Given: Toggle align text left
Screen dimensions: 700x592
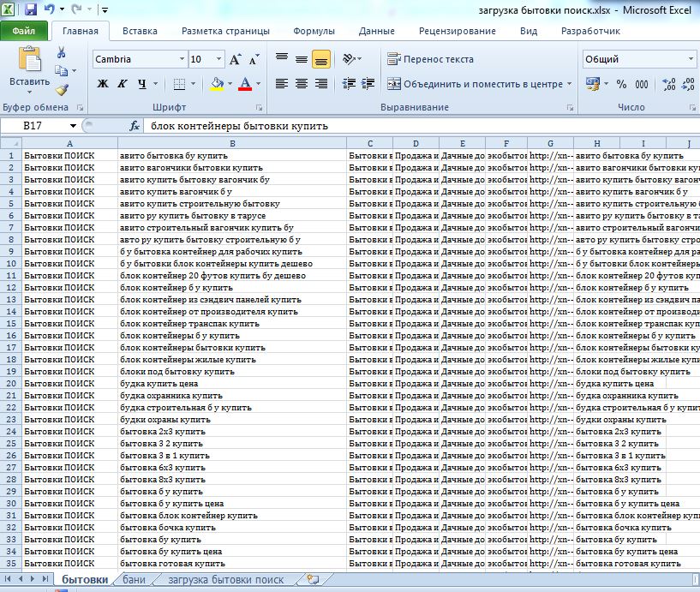Looking at the screenshot, I should pyautogui.click(x=282, y=83).
